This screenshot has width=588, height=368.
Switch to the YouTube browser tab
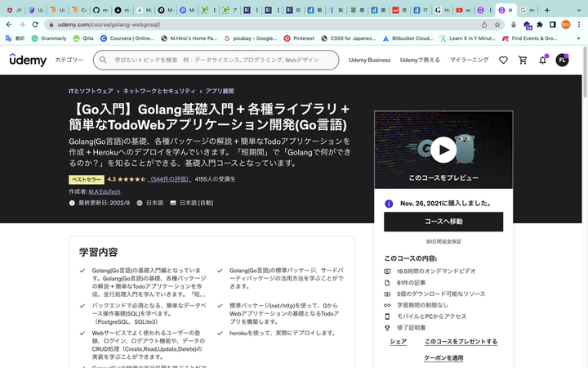[463, 10]
